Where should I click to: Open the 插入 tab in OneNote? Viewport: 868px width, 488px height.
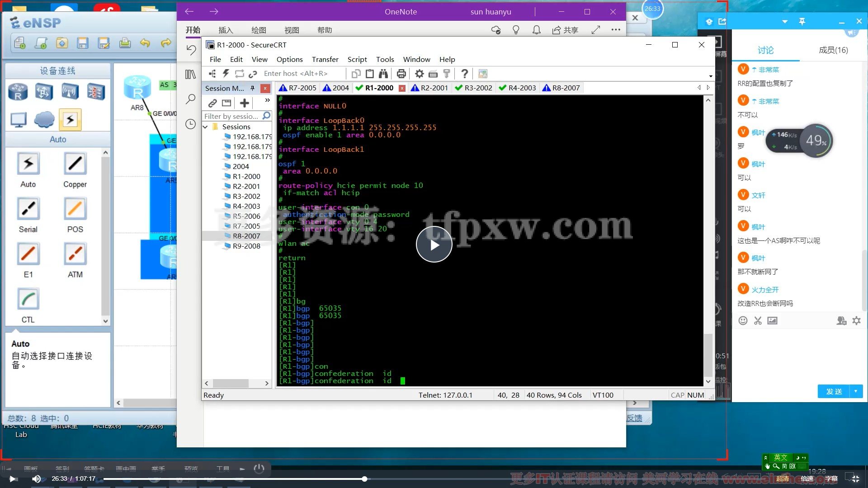(226, 30)
